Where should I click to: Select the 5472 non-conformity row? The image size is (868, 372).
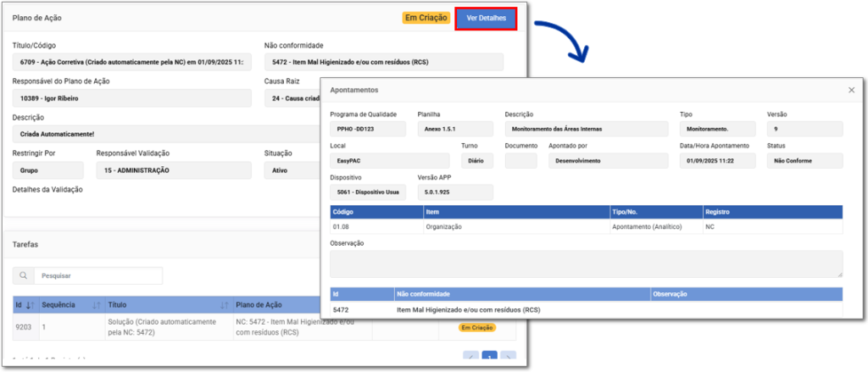pos(586,310)
